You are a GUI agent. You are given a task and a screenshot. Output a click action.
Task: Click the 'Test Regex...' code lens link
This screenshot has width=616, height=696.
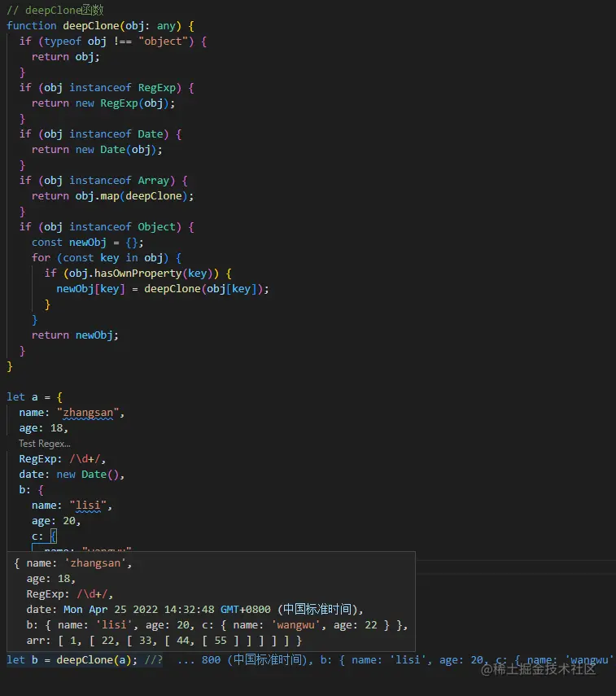click(45, 444)
